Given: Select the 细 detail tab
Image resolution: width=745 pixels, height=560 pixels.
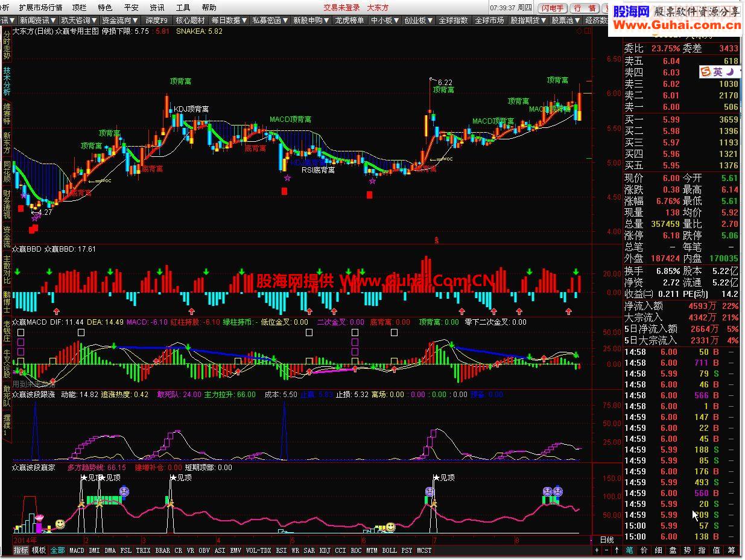Looking at the screenshot, I should (659, 550).
